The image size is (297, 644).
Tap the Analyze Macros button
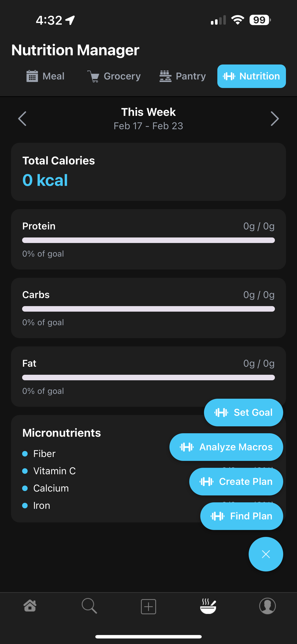(x=226, y=447)
